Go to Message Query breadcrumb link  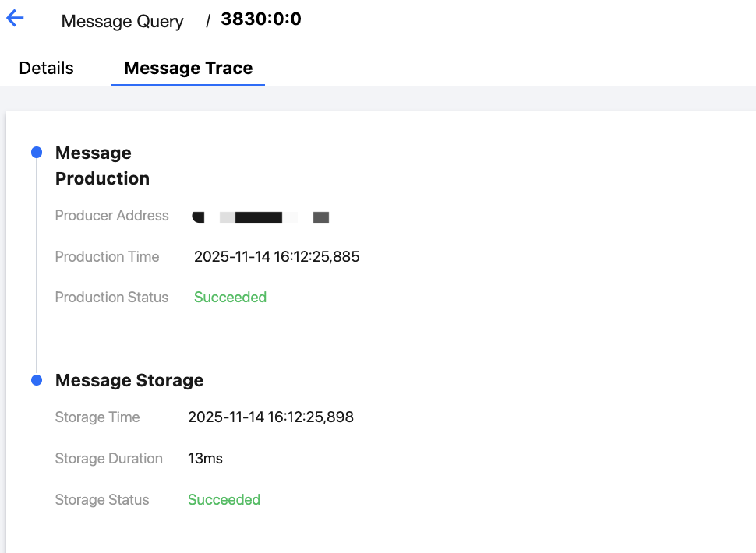(x=122, y=21)
